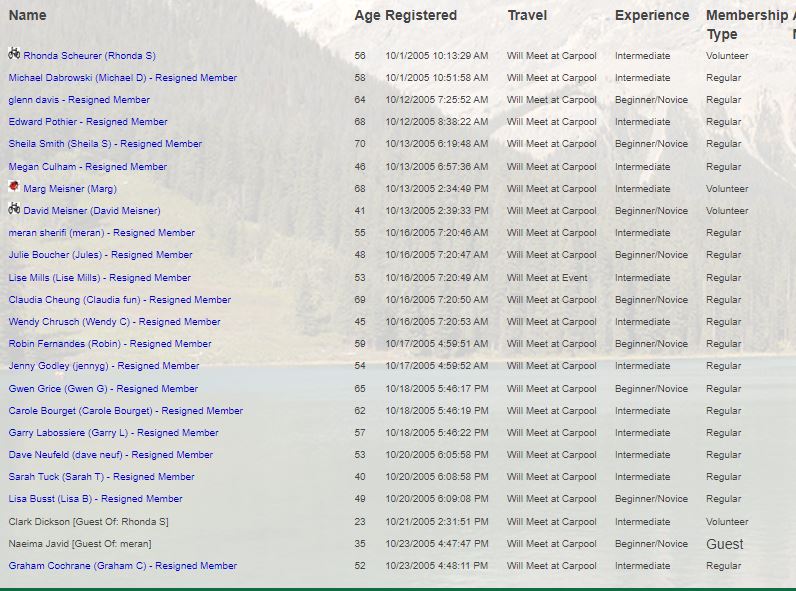
Task: Click the bicycle icon beside David Meisner
Action: coord(14,209)
